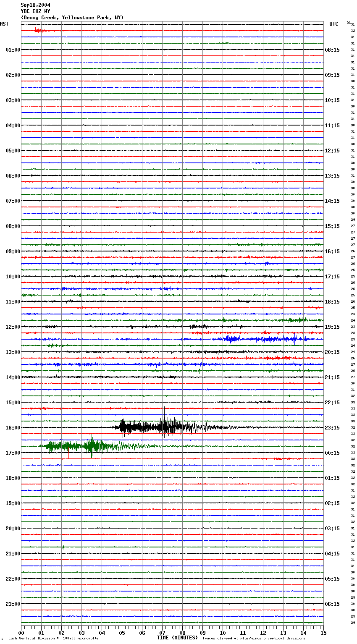
Task: Click the 23:15 UTC time label
Action: (x=332, y=428)
